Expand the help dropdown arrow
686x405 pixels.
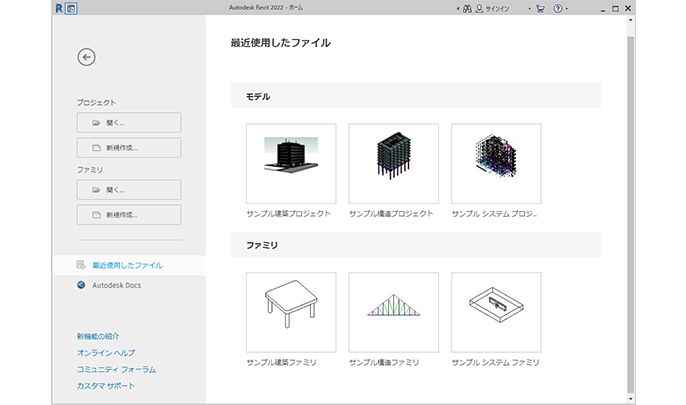567,9
